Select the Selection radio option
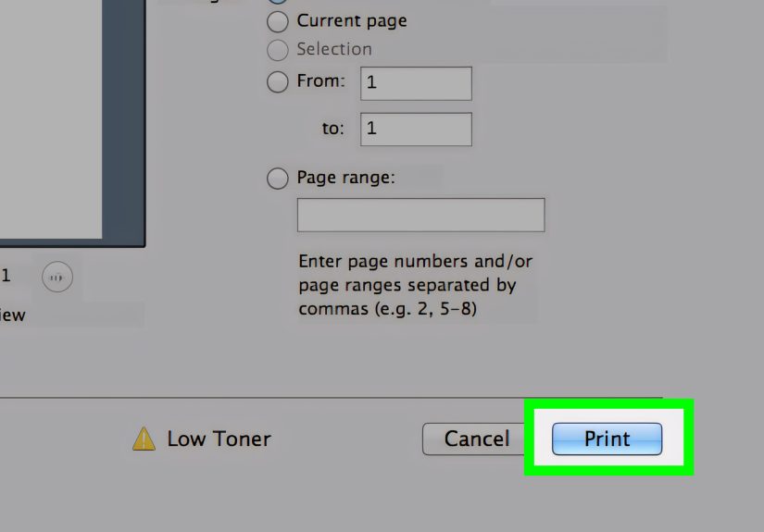Image resolution: width=764 pixels, height=532 pixels. [277, 50]
